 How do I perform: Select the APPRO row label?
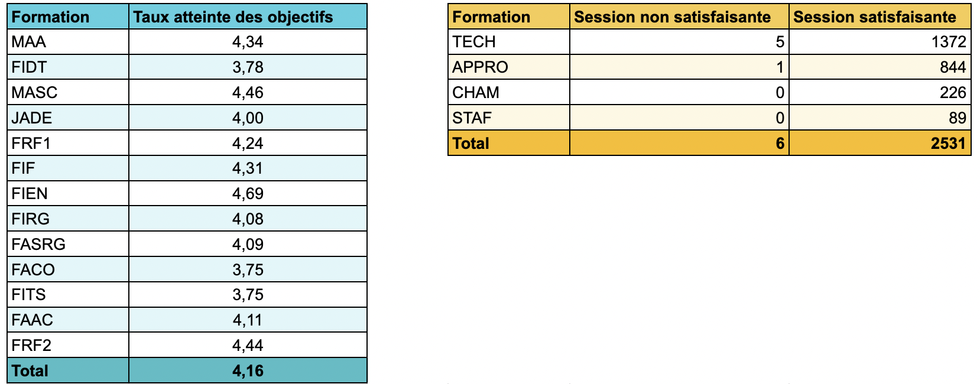[x=508, y=67]
